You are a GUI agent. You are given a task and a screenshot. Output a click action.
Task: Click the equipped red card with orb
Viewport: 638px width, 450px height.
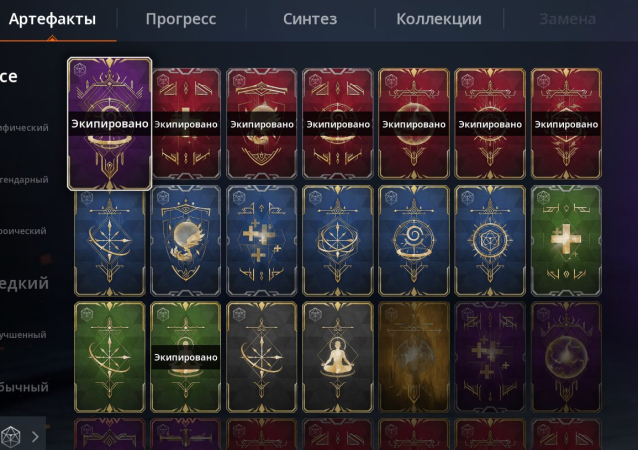coord(414,124)
